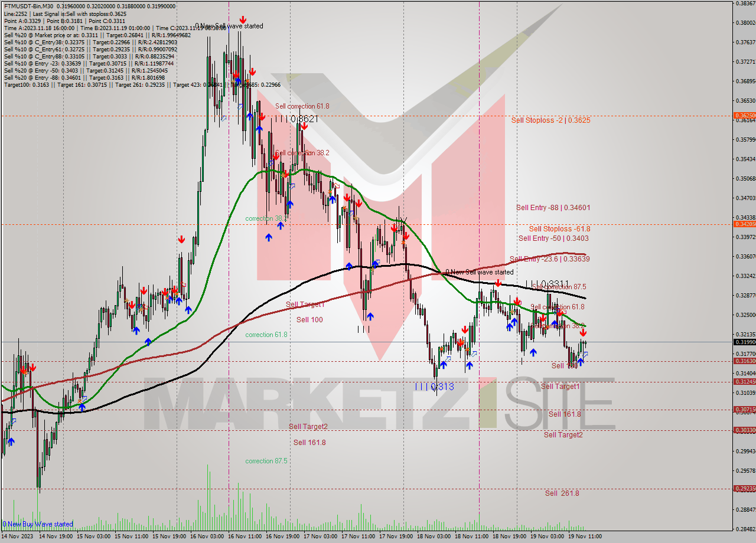Click the 'Sell Stoploss -61.8' label
Viewport: 756px width, 543px height.
559,229
